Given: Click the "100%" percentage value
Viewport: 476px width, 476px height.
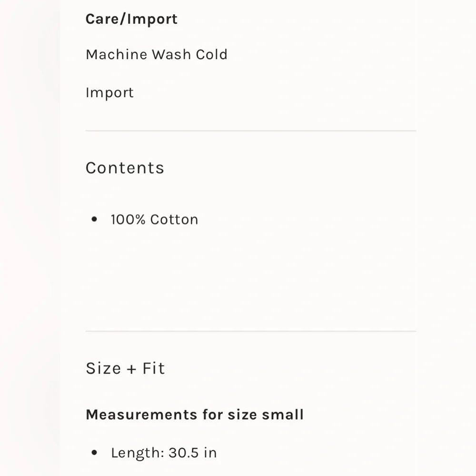Looking at the screenshot, I should pos(128,219).
